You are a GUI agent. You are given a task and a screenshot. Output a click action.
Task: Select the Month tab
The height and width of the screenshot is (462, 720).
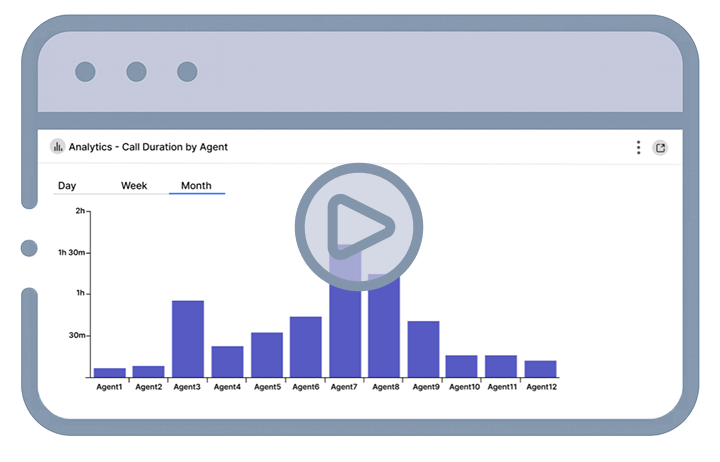(196, 186)
